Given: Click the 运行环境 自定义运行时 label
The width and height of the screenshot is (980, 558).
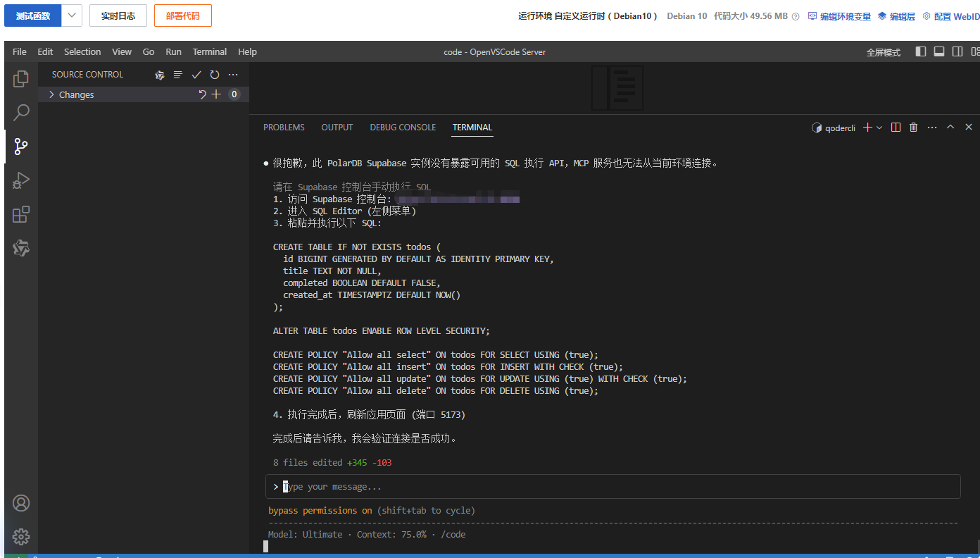Looking at the screenshot, I should pyautogui.click(x=588, y=16).
